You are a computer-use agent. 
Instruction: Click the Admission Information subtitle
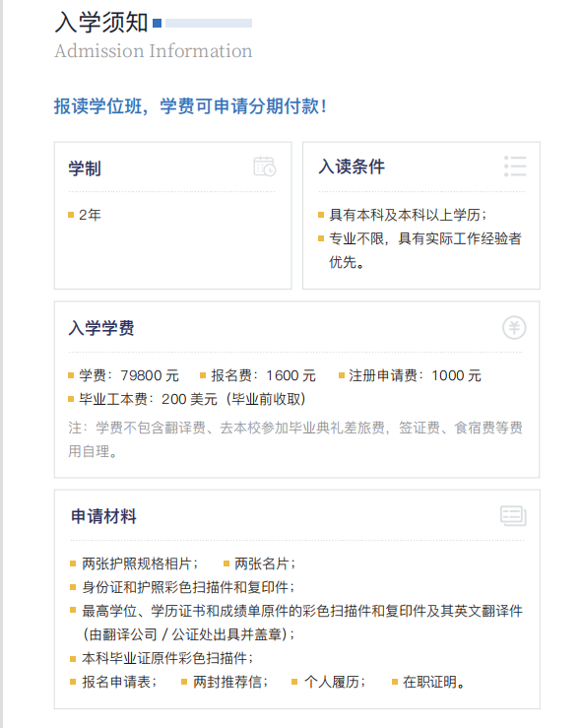[154, 51]
